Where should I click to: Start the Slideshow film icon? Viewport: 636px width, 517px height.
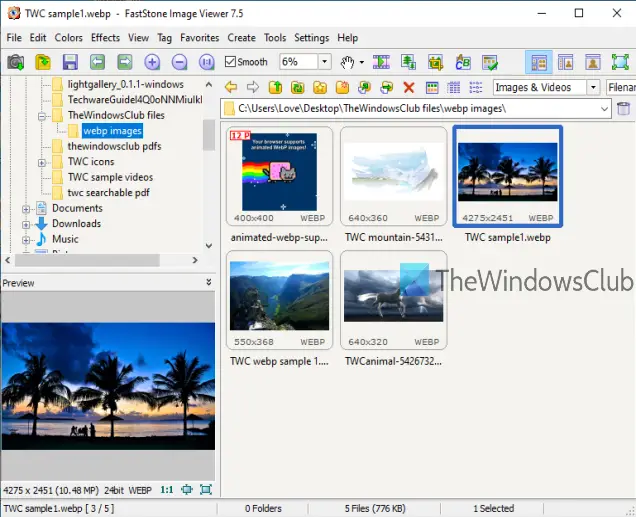(x=381, y=62)
